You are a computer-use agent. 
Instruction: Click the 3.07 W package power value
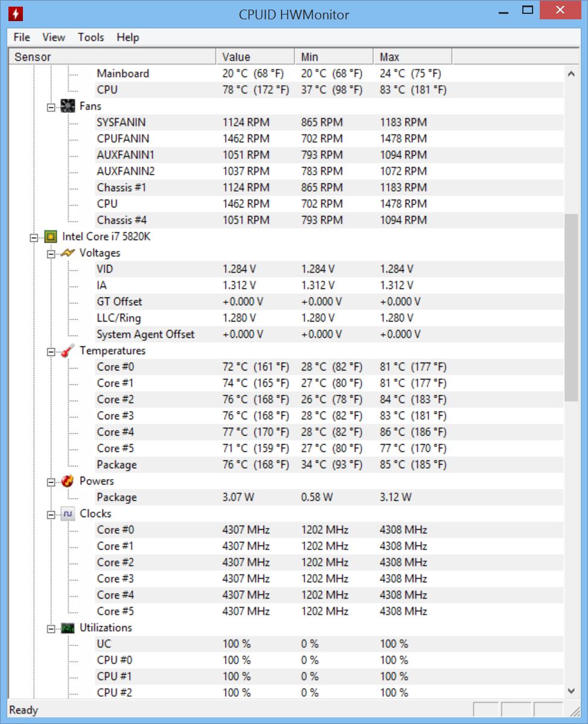click(x=238, y=497)
